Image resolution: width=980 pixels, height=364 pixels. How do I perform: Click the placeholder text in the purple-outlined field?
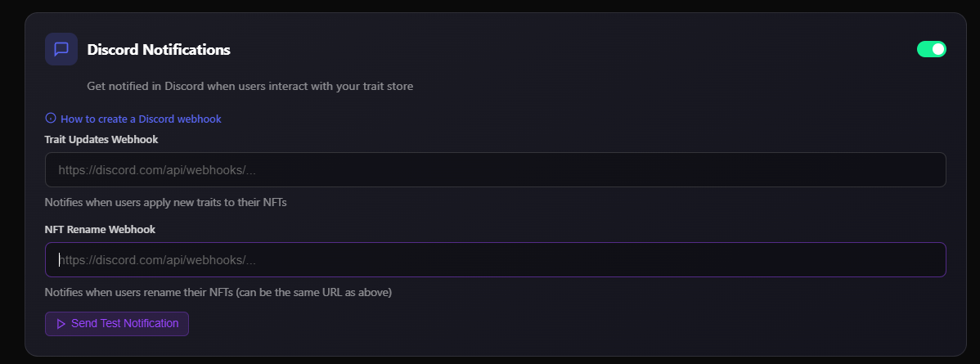tap(157, 260)
